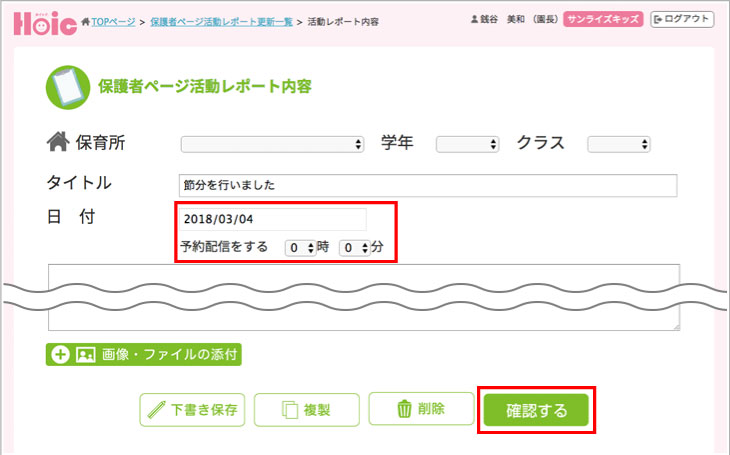The height and width of the screenshot is (455, 730).
Task: Open the 保育所 dropdown
Action: tap(272, 144)
